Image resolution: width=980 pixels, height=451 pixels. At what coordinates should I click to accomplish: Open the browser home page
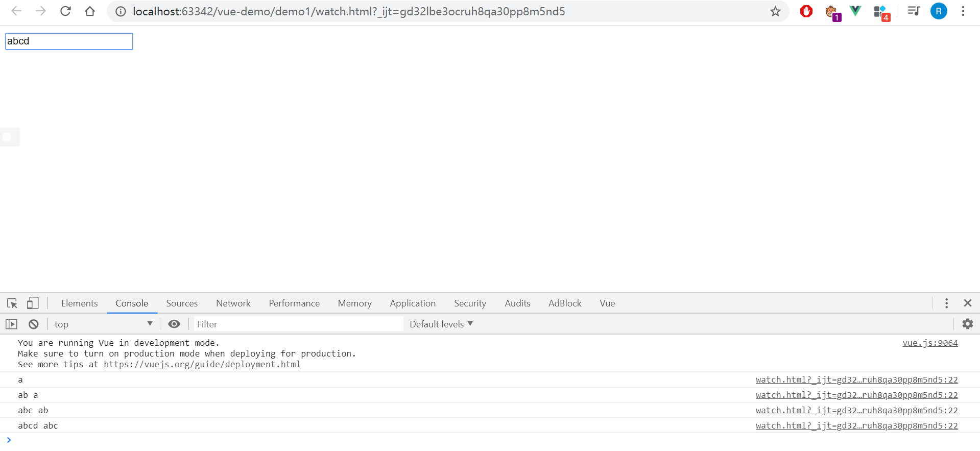click(90, 11)
